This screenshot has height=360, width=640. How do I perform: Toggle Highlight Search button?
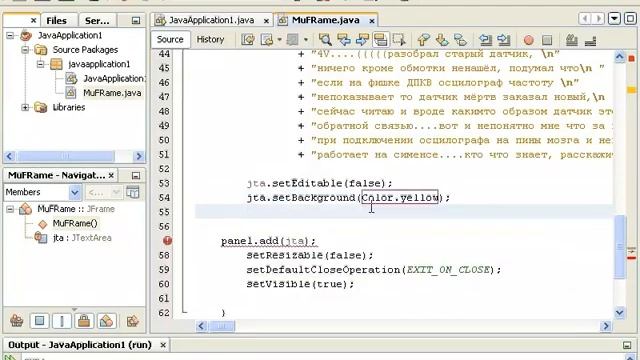pyautogui.click(x=380, y=40)
